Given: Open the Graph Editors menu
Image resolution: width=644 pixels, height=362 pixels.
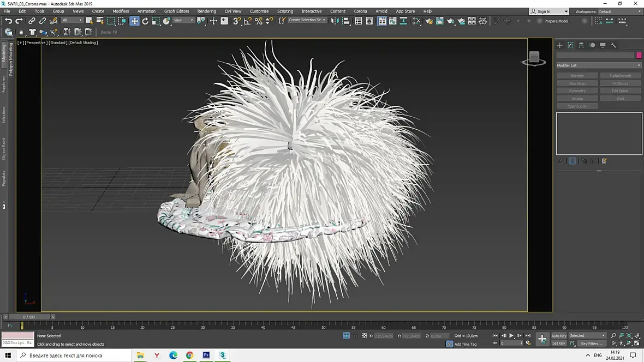Looking at the screenshot, I should point(176,11).
